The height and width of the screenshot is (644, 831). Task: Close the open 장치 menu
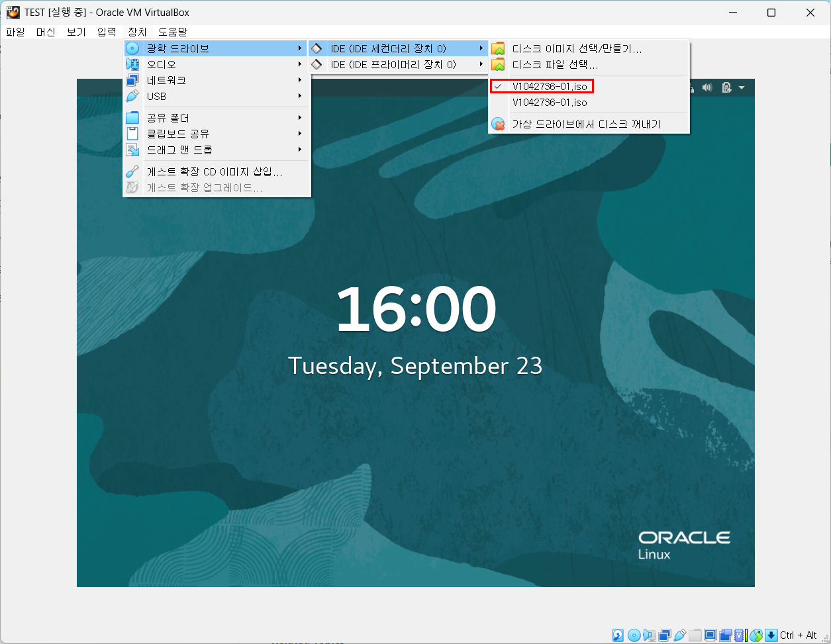[137, 32]
